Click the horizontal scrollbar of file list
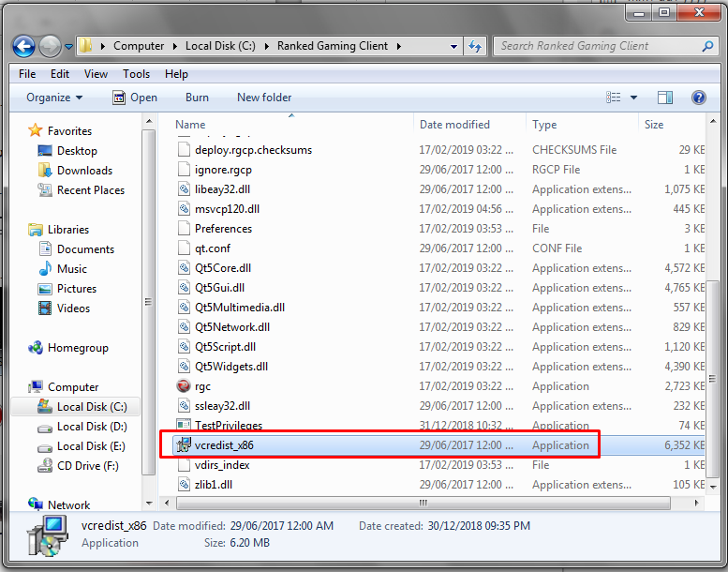The height and width of the screenshot is (572, 728). [x=423, y=503]
